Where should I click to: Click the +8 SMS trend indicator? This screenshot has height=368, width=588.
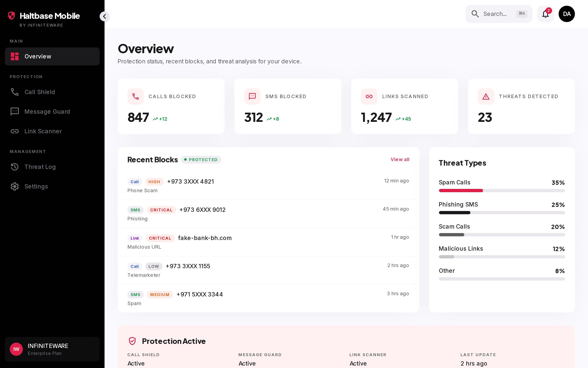(273, 119)
